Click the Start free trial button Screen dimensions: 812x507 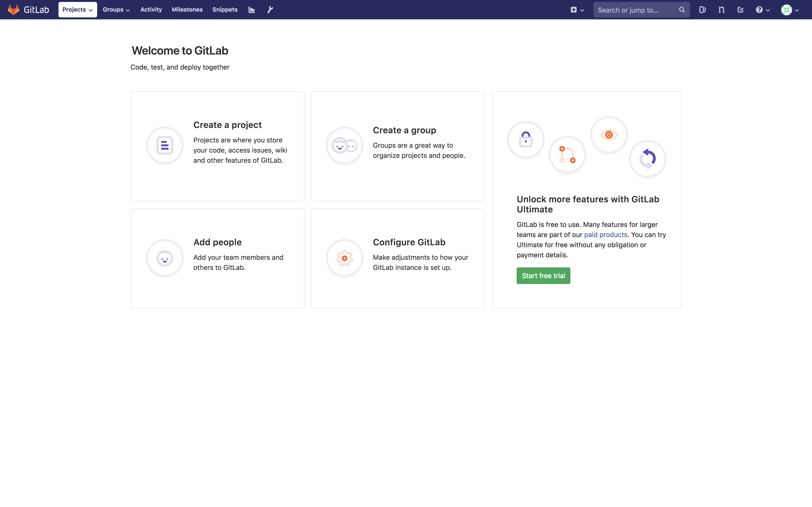(543, 275)
